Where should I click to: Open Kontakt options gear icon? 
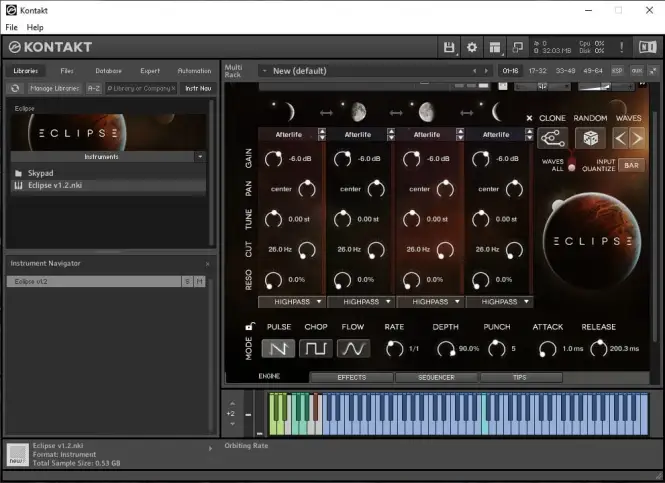[472, 47]
